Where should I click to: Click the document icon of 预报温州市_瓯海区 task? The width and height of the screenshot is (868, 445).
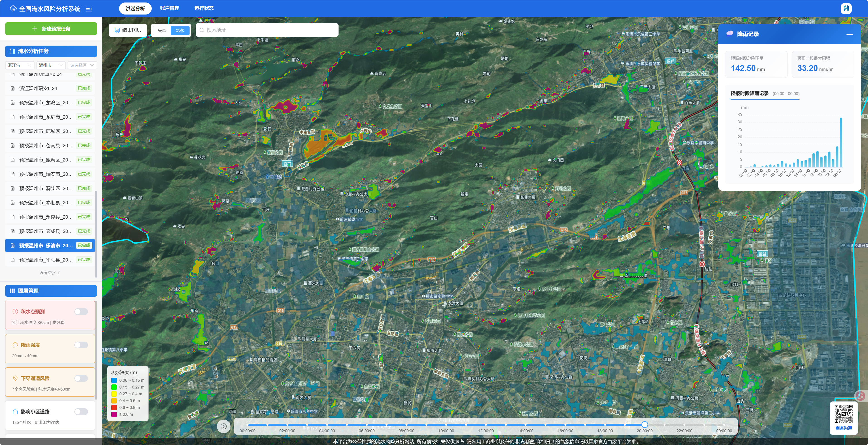pyautogui.click(x=13, y=160)
